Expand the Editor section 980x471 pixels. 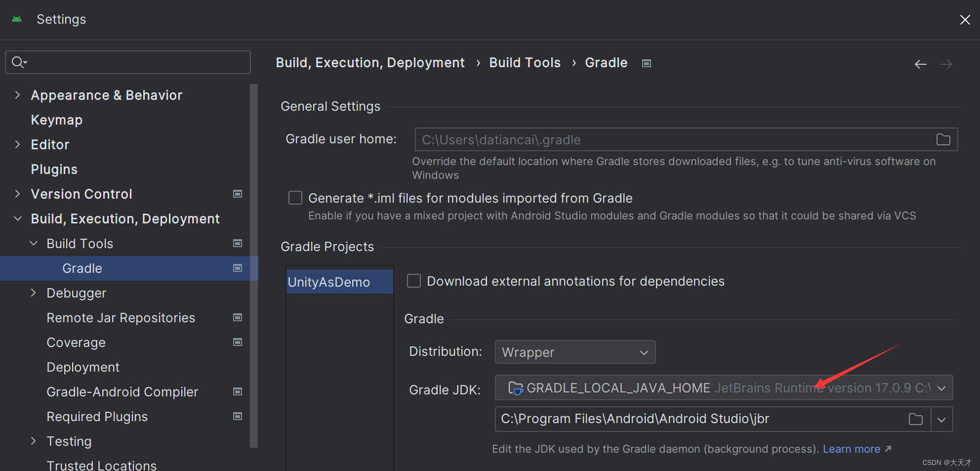point(17,144)
